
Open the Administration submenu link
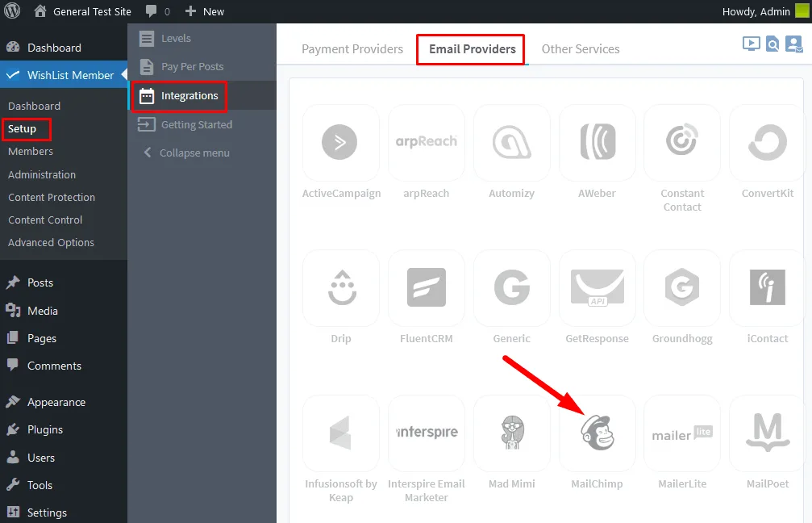tap(42, 174)
